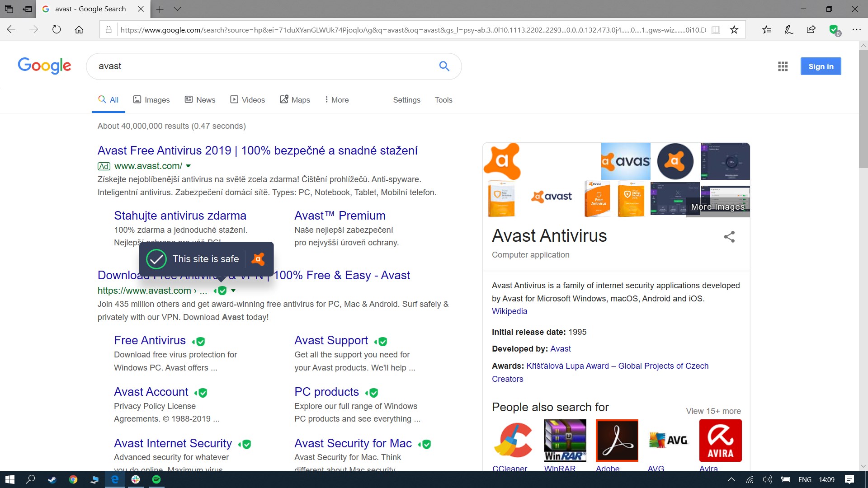
Task: Share the Avast Antivirus knowledge panel
Action: point(729,237)
